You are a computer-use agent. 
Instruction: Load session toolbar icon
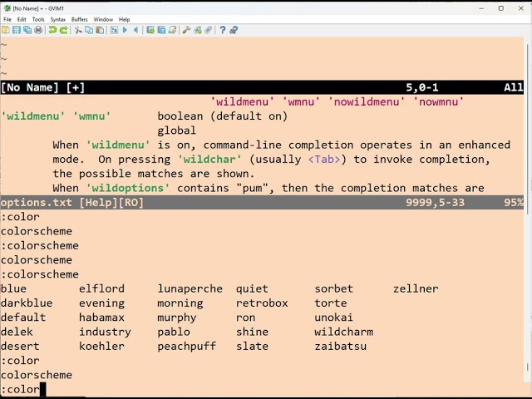click(150, 30)
